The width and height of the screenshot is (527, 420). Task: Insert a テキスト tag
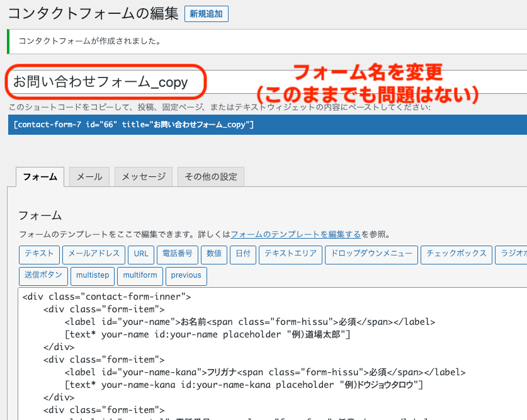coord(39,254)
